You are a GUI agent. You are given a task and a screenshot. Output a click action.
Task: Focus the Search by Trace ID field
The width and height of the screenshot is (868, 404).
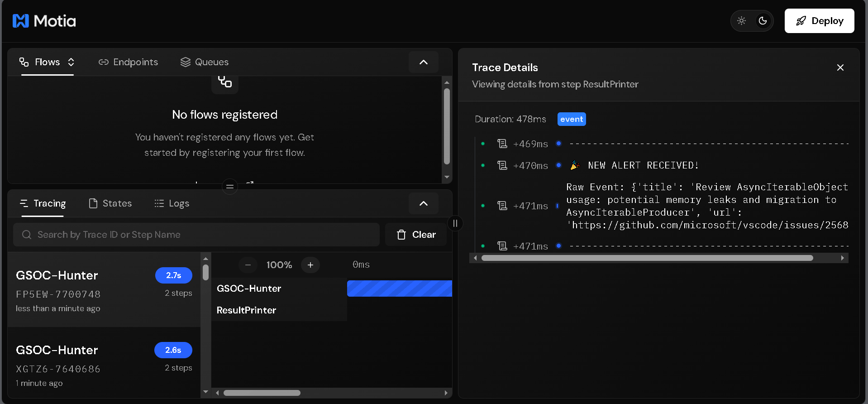[x=196, y=235]
